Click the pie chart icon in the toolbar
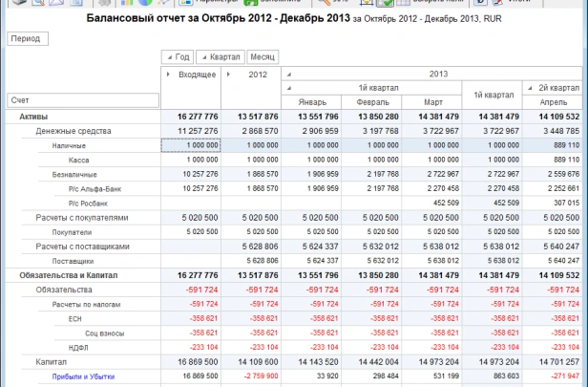 145,2
